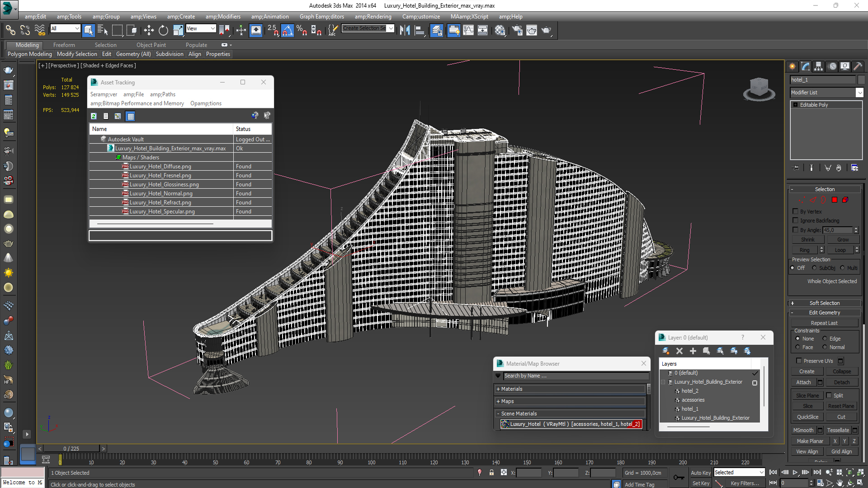Enable Split checkbox near Slice Plane
Image resolution: width=868 pixels, height=488 pixels.
coord(829,395)
